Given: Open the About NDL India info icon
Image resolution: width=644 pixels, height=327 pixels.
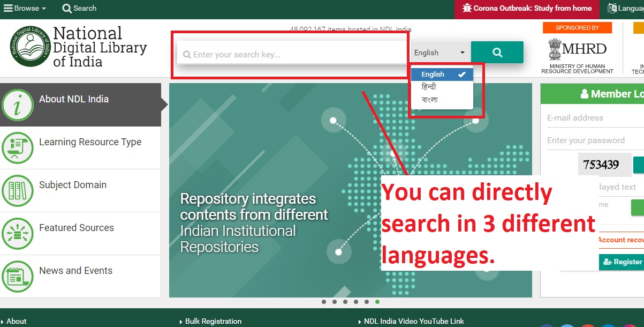Looking at the screenshot, I should [18, 105].
